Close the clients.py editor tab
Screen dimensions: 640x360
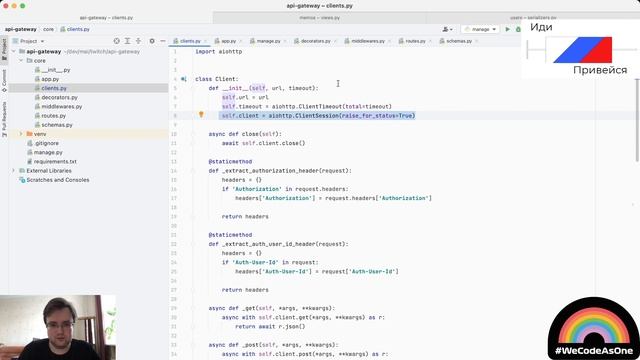[205, 41]
